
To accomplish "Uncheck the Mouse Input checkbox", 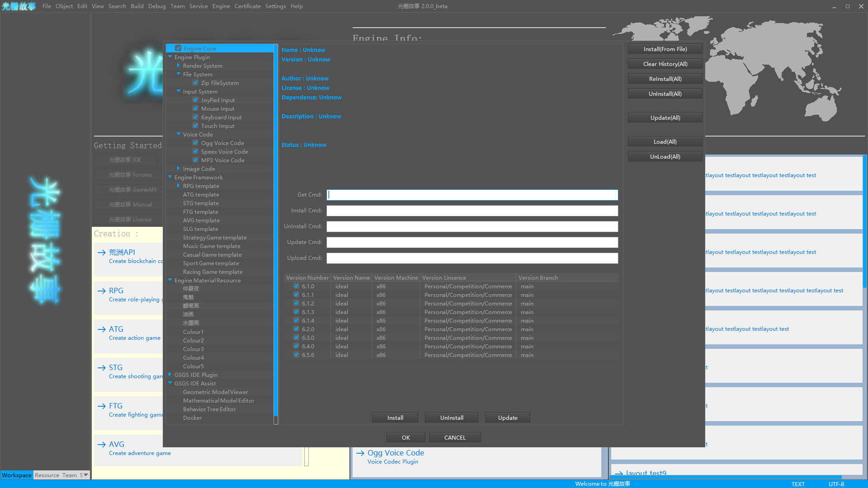I will pyautogui.click(x=195, y=108).
